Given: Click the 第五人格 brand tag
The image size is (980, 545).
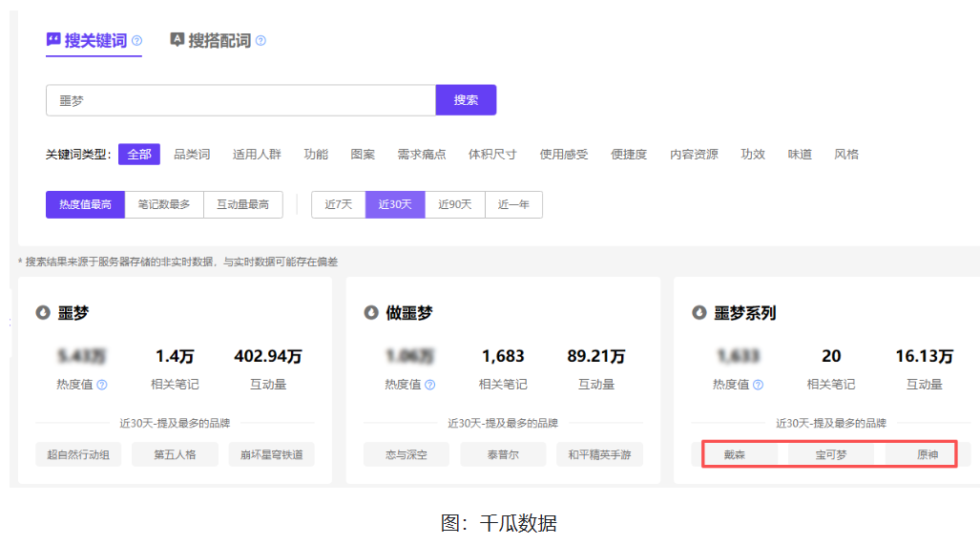Looking at the screenshot, I should click(x=175, y=454).
